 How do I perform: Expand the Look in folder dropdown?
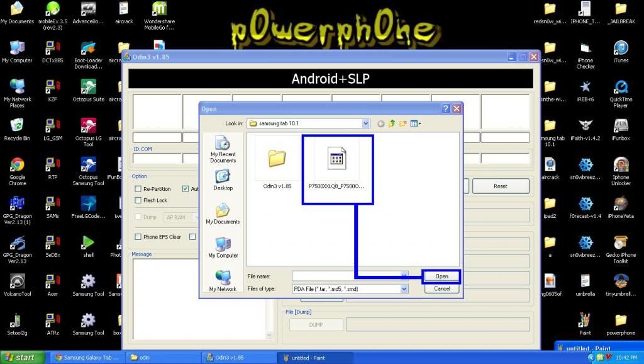pyautogui.click(x=365, y=123)
